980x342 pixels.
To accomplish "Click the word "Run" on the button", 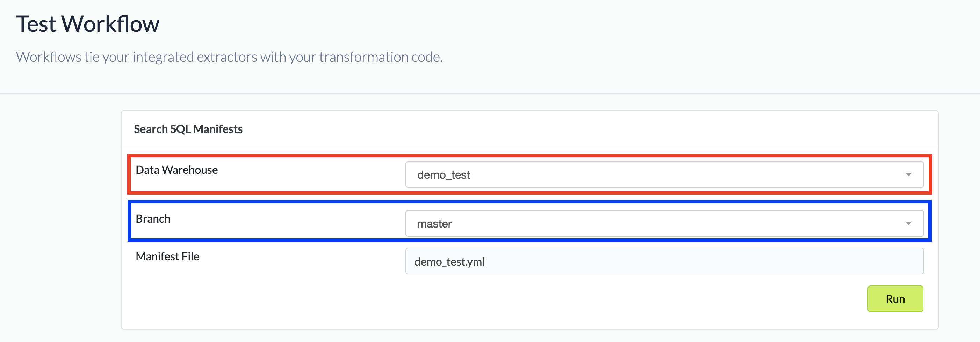I will point(895,299).
